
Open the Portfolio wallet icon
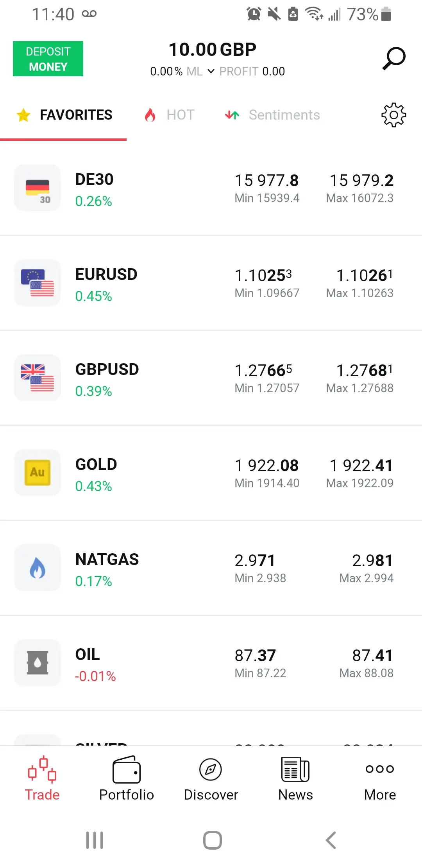coord(127,769)
